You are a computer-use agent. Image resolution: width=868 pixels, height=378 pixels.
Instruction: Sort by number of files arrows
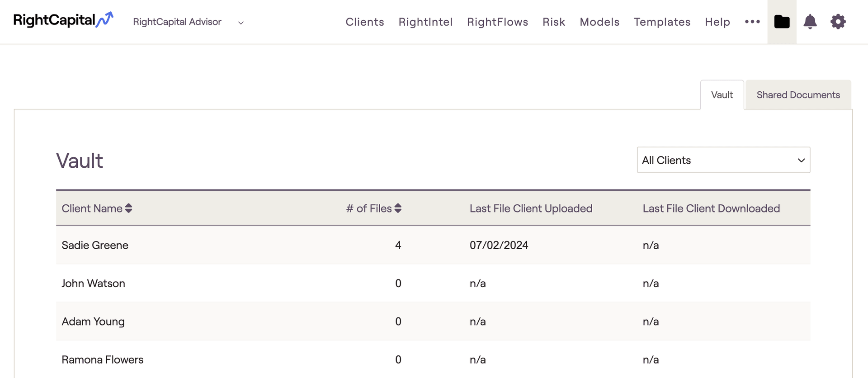tap(398, 208)
